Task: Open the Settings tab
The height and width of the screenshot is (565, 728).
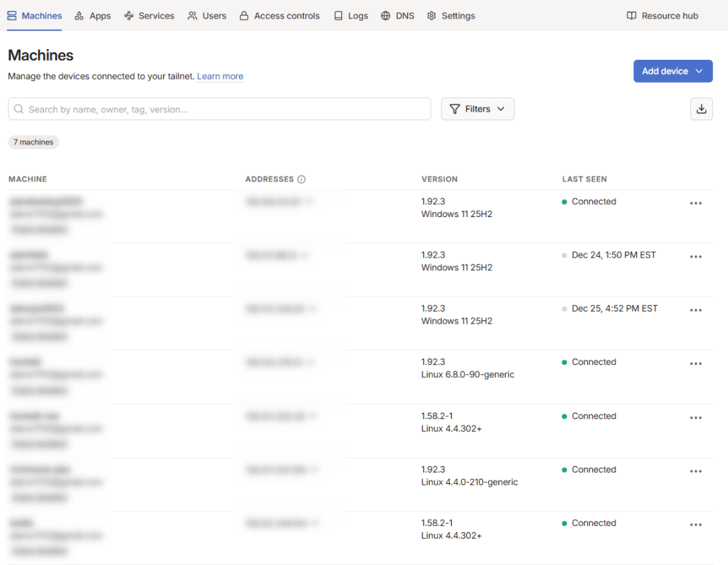Action: pyautogui.click(x=450, y=16)
